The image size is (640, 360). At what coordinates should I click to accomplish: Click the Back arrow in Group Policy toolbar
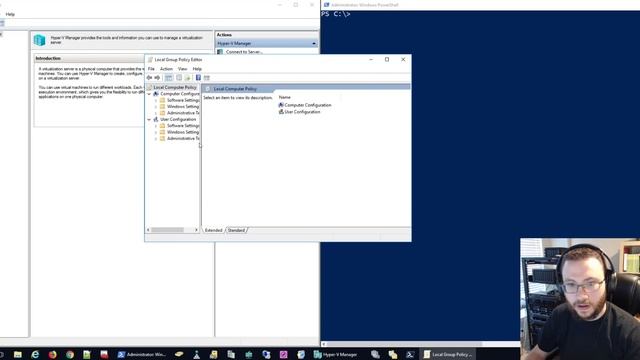click(x=149, y=78)
